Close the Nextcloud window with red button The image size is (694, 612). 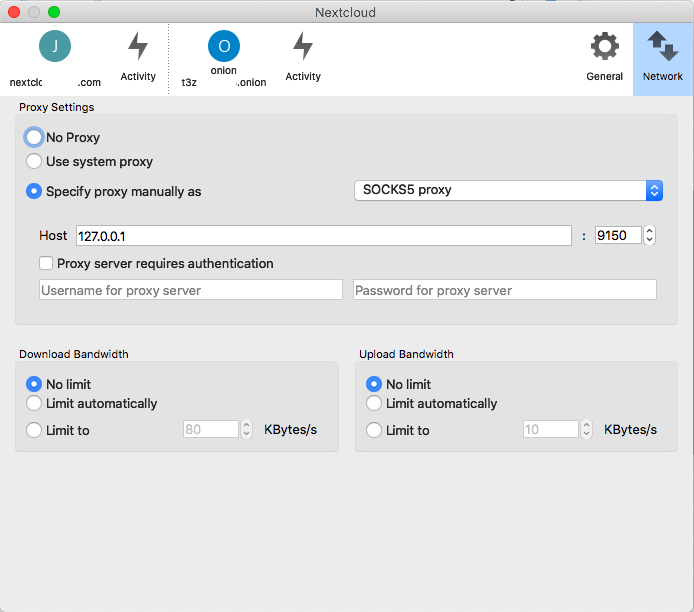pos(14,12)
